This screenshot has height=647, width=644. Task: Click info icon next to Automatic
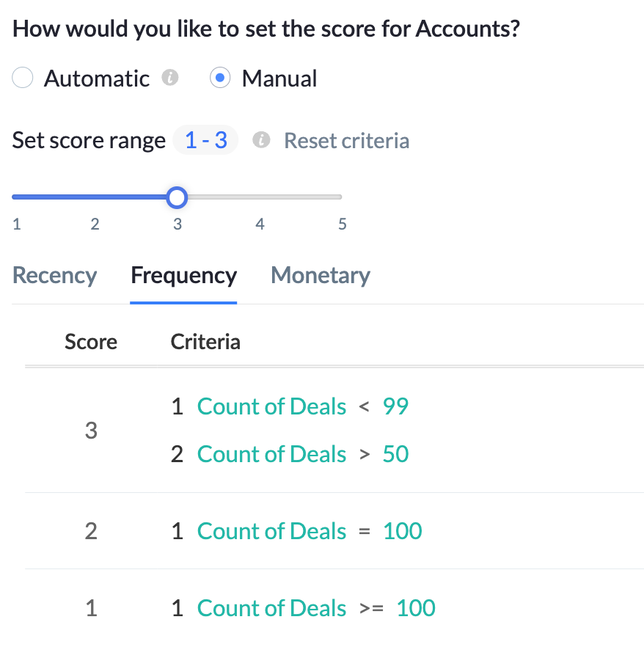(x=170, y=78)
